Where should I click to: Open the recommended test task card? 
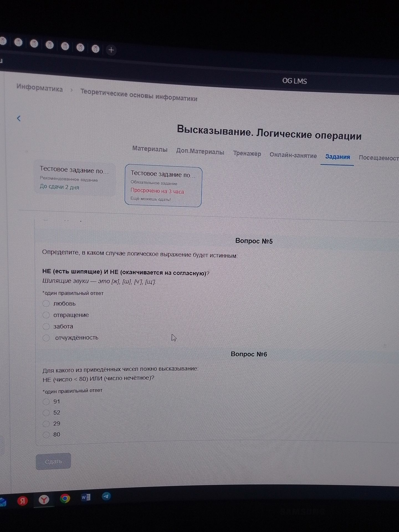[74, 178]
